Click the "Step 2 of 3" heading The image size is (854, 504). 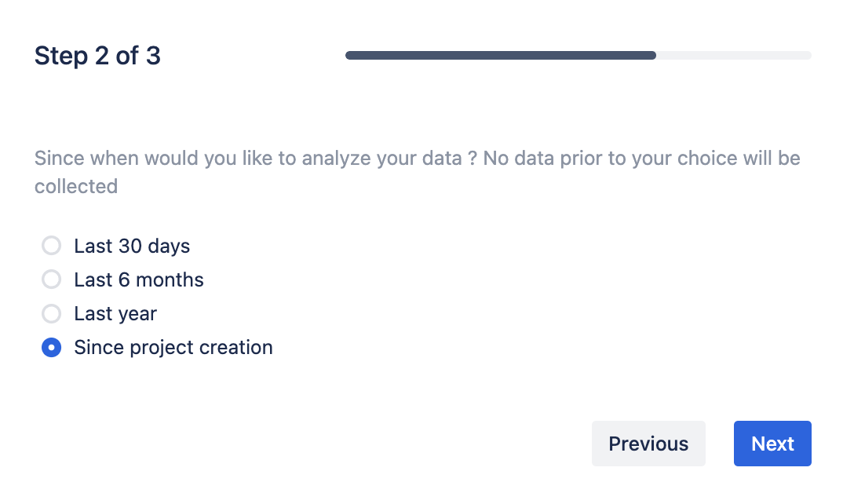click(97, 56)
